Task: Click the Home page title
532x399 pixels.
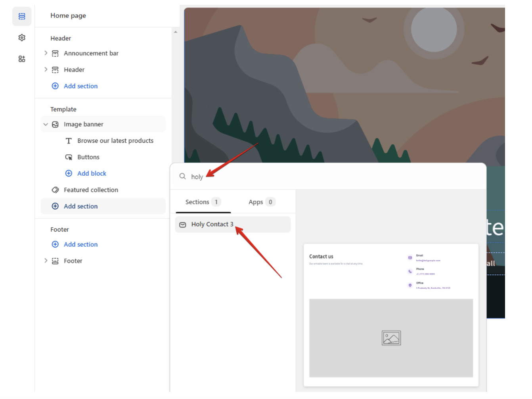Action: [x=68, y=15]
